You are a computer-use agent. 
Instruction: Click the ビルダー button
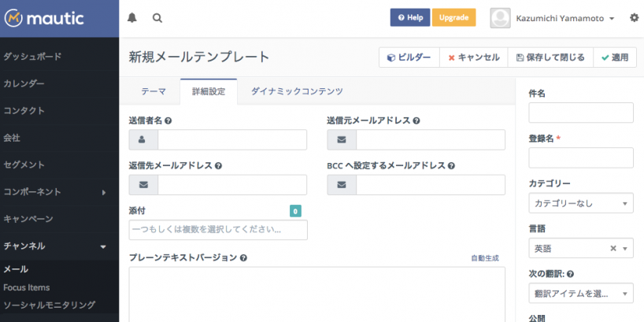(x=408, y=57)
